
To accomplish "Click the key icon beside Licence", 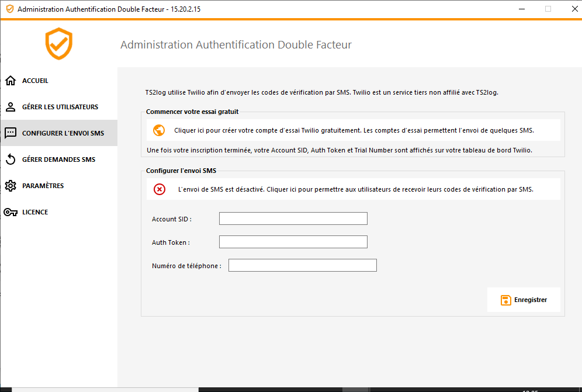I will coord(11,212).
